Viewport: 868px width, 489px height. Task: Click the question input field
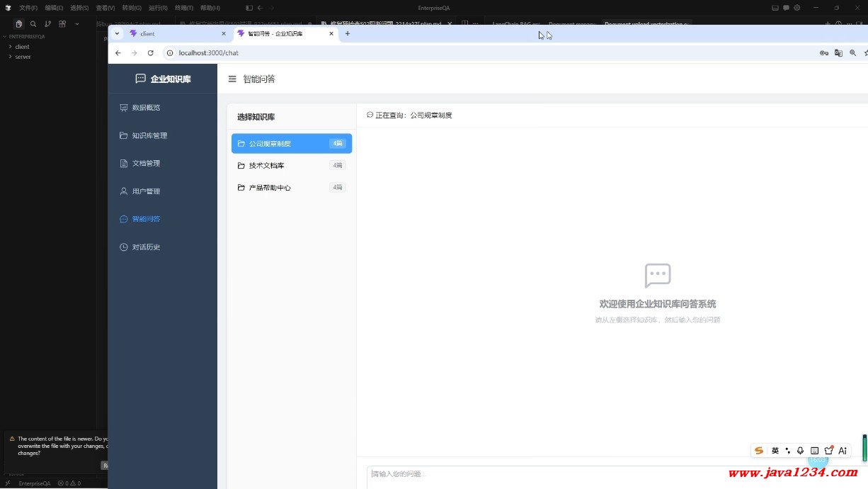(x=609, y=474)
